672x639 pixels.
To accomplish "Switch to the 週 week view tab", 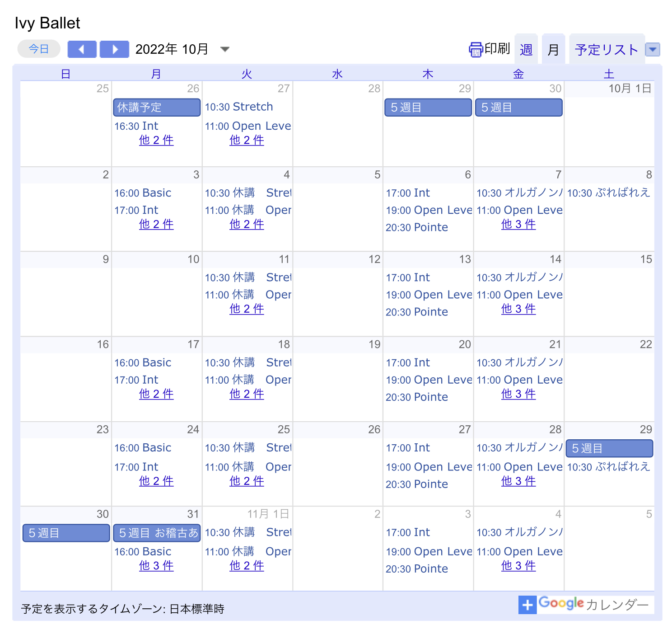I will pyautogui.click(x=526, y=50).
